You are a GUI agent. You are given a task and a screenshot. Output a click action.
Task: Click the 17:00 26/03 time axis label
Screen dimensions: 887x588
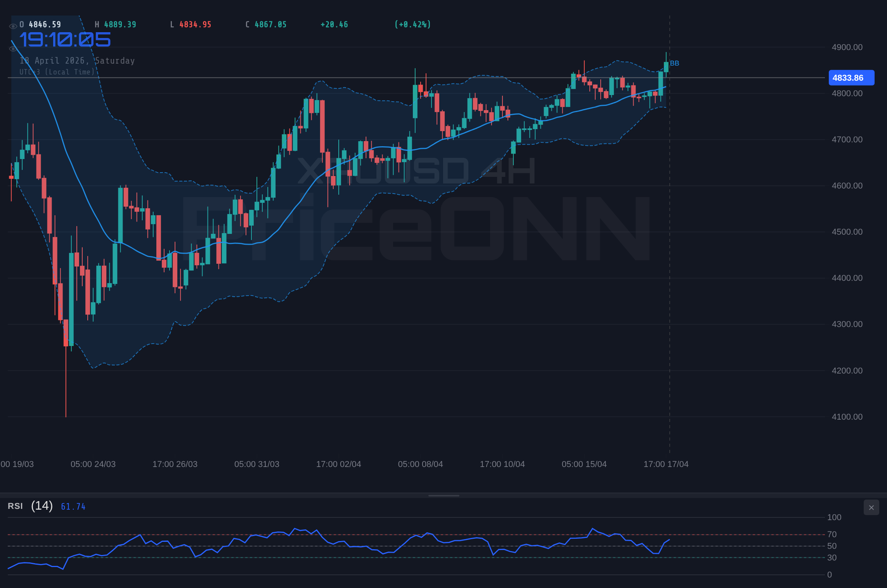coord(175,464)
